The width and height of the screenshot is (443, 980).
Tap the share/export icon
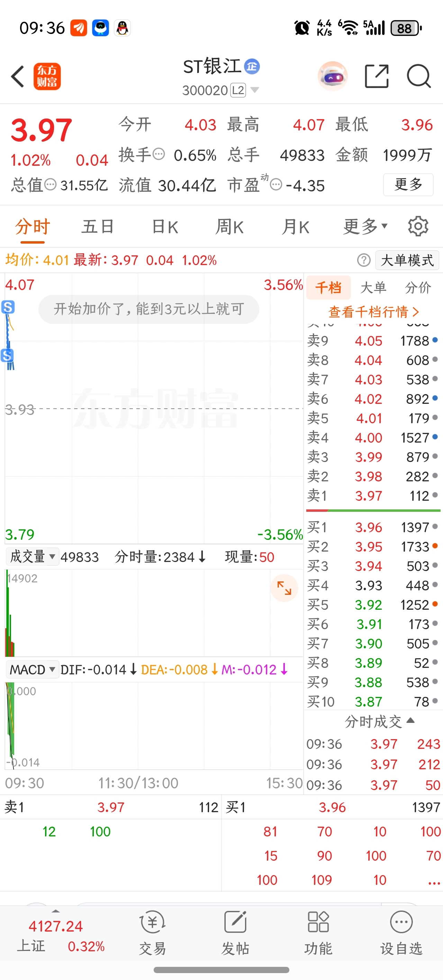pos(377,76)
